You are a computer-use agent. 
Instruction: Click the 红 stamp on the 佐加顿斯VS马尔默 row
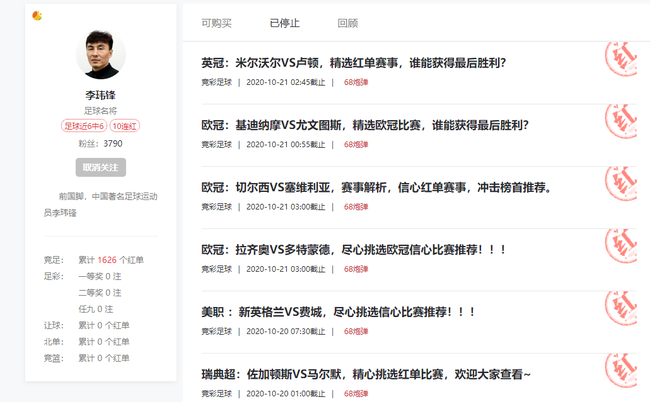621,371
